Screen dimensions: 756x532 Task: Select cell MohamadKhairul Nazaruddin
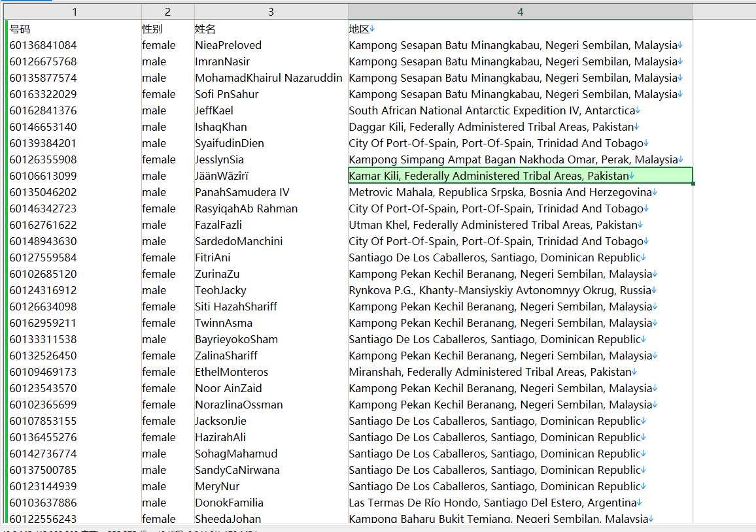click(x=271, y=78)
